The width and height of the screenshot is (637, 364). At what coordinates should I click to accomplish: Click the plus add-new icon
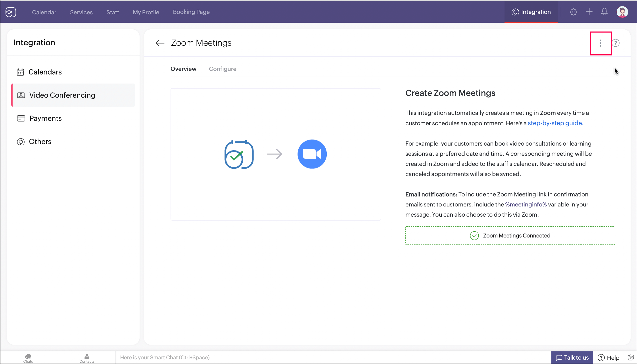coord(589,12)
